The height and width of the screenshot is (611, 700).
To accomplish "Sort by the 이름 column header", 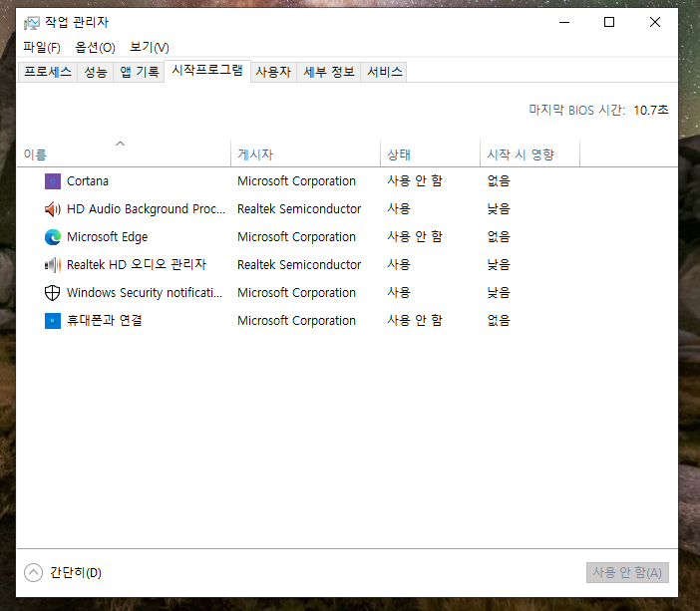I will click(124, 153).
